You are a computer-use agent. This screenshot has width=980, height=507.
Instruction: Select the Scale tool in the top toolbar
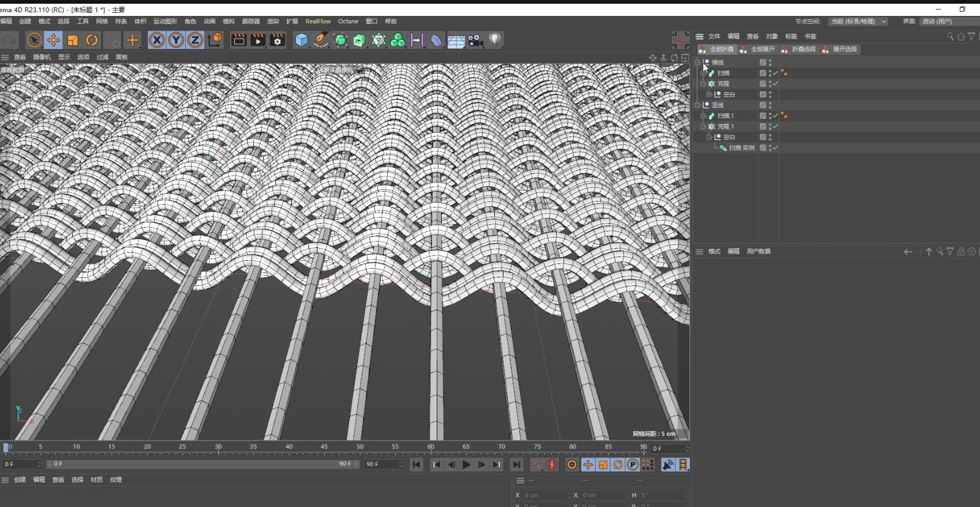coord(73,40)
